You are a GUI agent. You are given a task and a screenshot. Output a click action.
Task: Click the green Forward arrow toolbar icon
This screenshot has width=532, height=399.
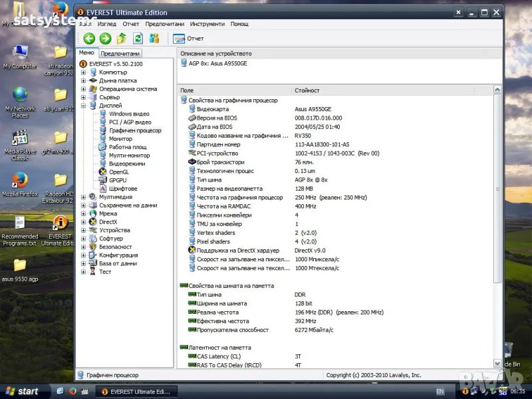pyautogui.click(x=105, y=39)
